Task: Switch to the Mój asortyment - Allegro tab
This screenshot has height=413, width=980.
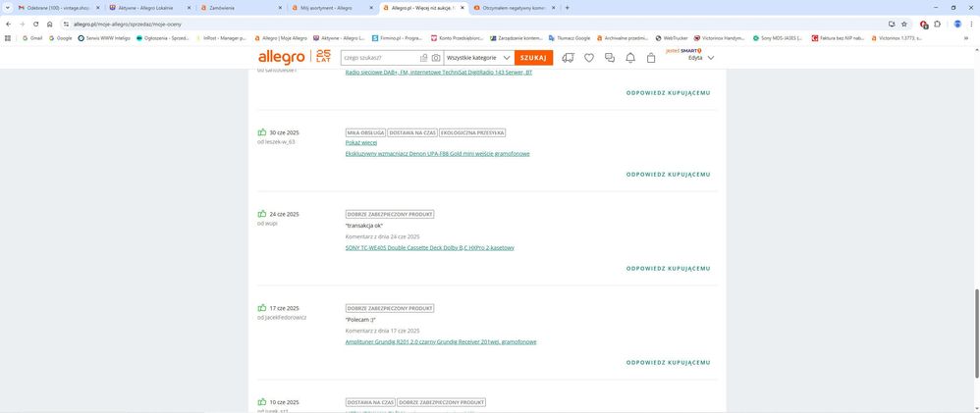Action: [331, 8]
